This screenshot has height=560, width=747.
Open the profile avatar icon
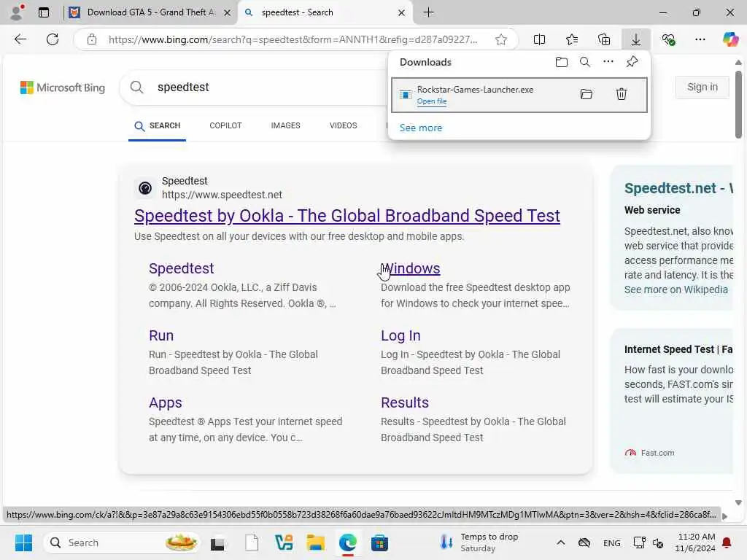click(x=18, y=12)
